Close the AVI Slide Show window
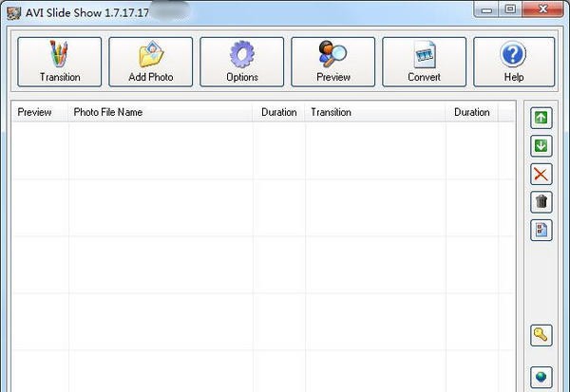The height and width of the screenshot is (392, 570). coord(543,9)
